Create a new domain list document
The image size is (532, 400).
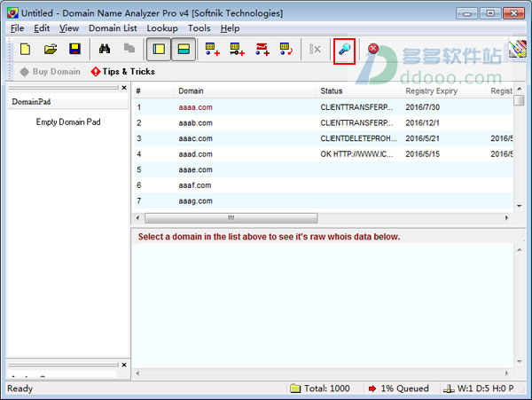[x=25, y=49]
